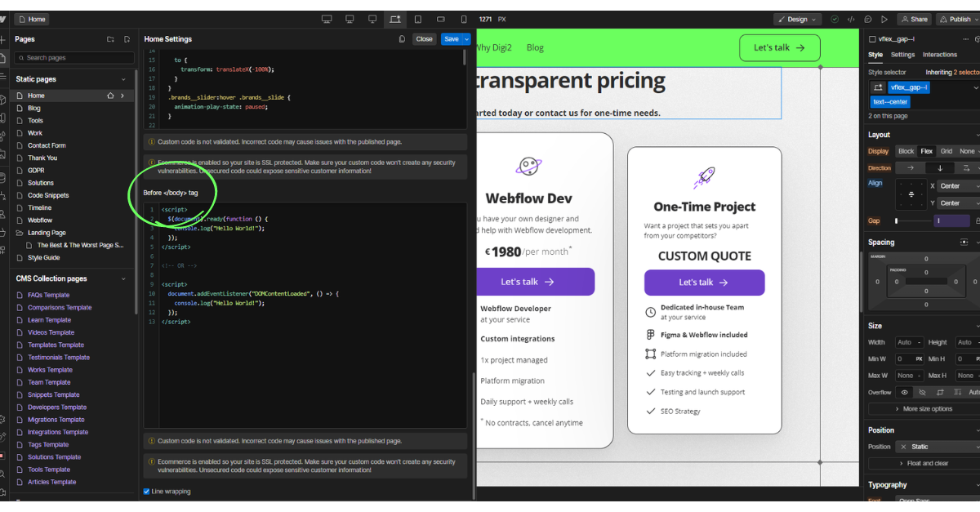Screen dimensions: 980x512
Task: Click the Share button
Action: coord(914,19)
